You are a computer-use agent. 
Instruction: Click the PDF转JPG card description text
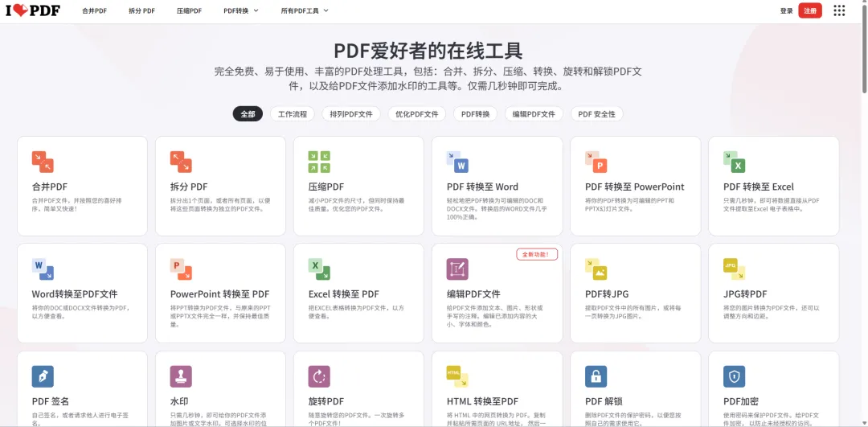[633, 312]
